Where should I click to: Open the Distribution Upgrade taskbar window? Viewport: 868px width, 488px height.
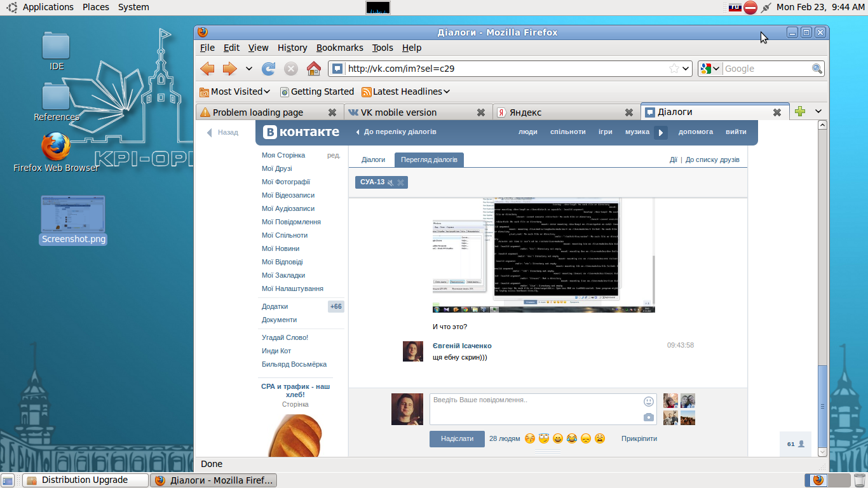click(x=85, y=480)
